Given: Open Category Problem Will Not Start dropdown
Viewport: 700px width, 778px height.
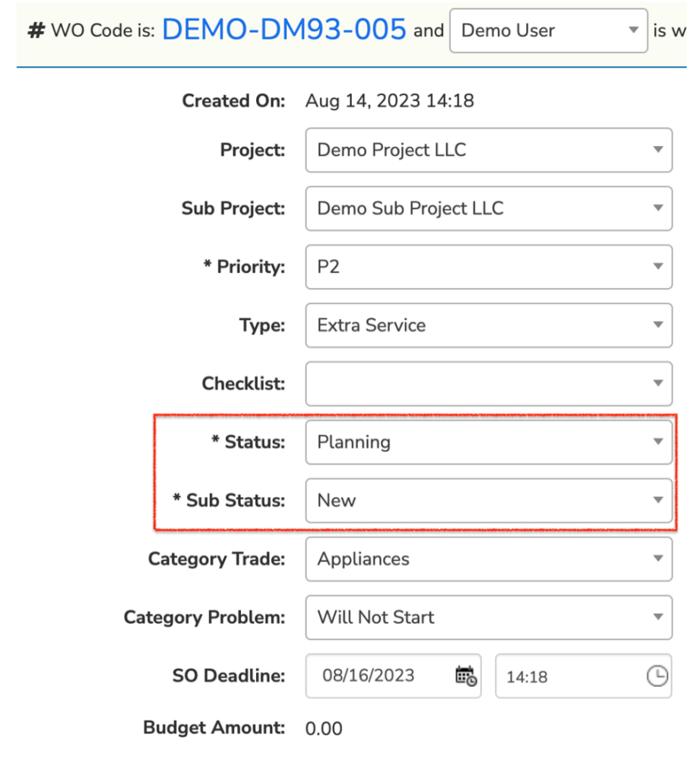Looking at the screenshot, I should pyautogui.click(x=488, y=617).
